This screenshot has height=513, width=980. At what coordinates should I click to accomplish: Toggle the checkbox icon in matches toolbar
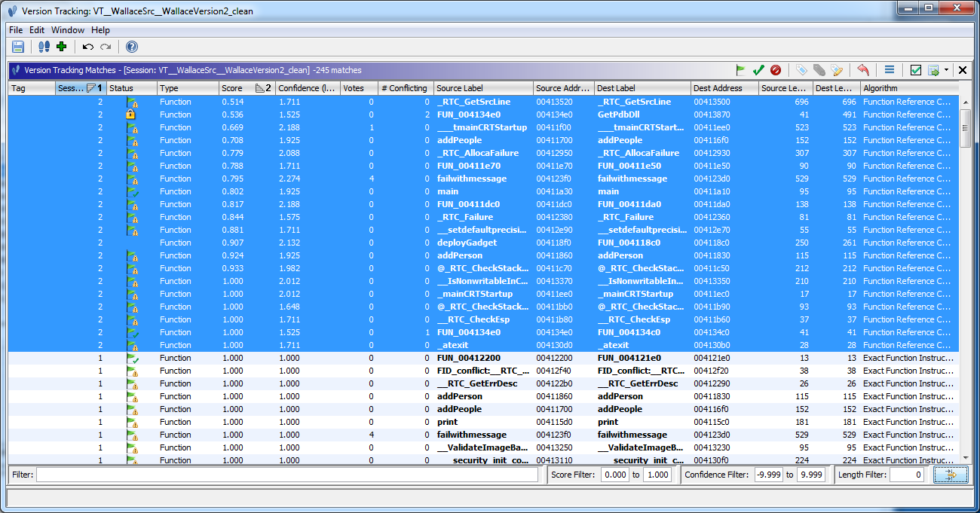[916, 70]
